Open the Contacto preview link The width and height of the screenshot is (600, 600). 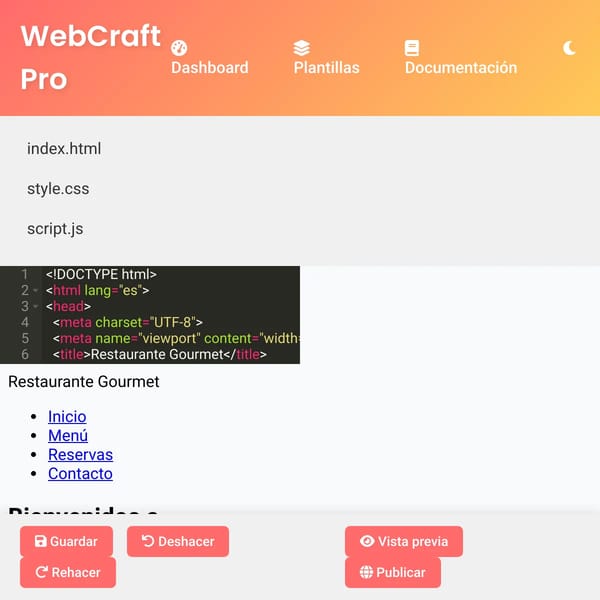coord(80,474)
